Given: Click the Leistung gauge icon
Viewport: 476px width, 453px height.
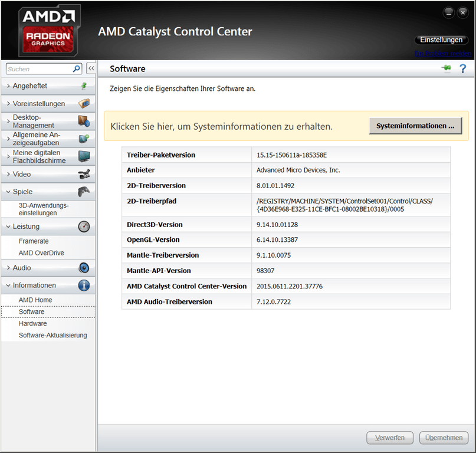Looking at the screenshot, I should [84, 226].
